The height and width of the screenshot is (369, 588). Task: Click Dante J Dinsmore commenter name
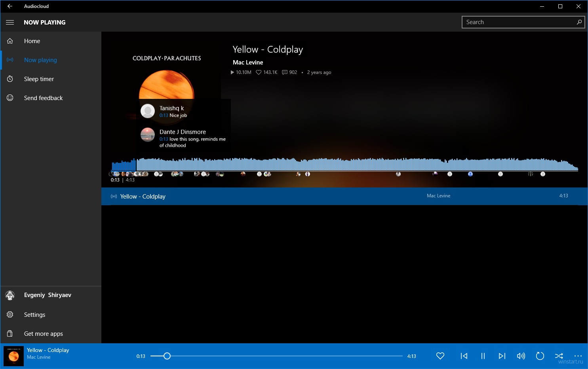tap(183, 132)
